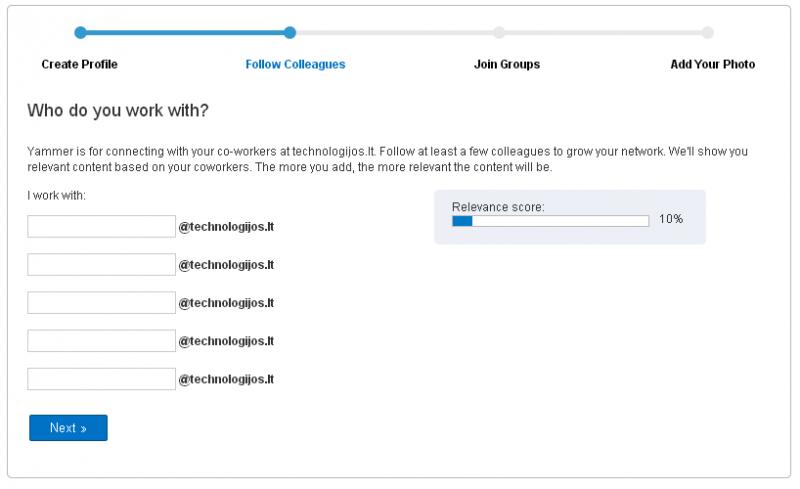Open the Create Profile step label
This screenshot has height=489, width=800.
coord(80,64)
